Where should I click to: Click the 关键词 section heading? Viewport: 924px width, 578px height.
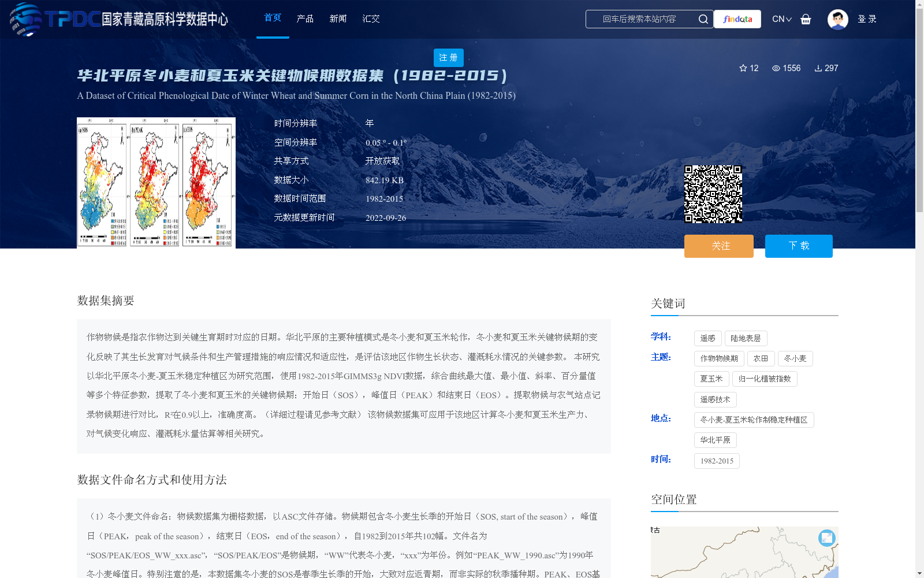(x=668, y=303)
